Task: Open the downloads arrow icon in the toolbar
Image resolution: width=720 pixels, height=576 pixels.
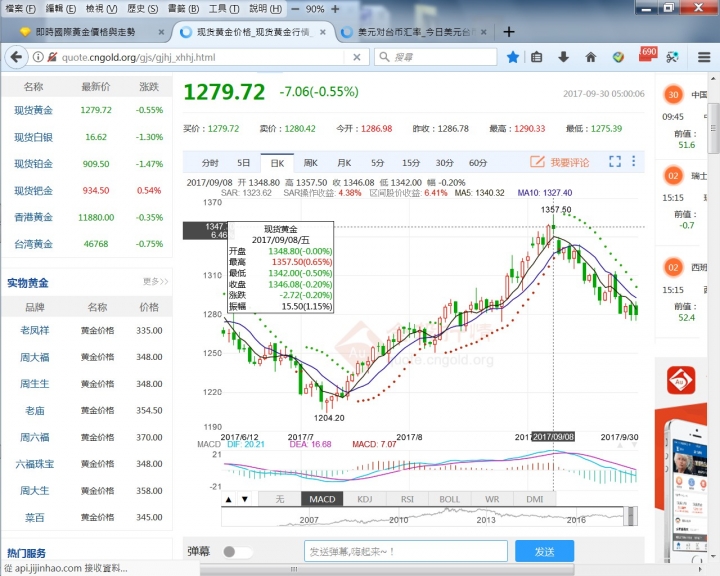Action: point(562,57)
